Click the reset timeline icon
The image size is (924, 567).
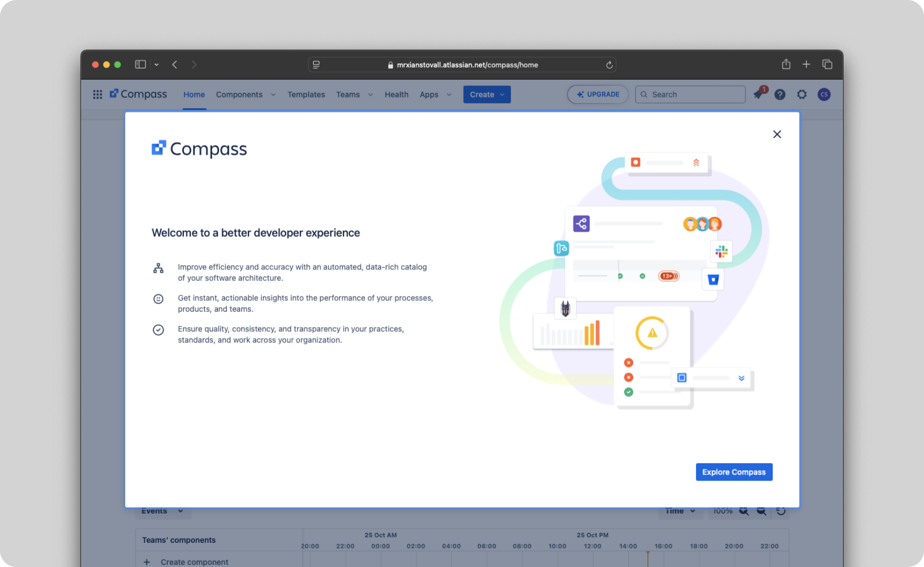point(781,511)
